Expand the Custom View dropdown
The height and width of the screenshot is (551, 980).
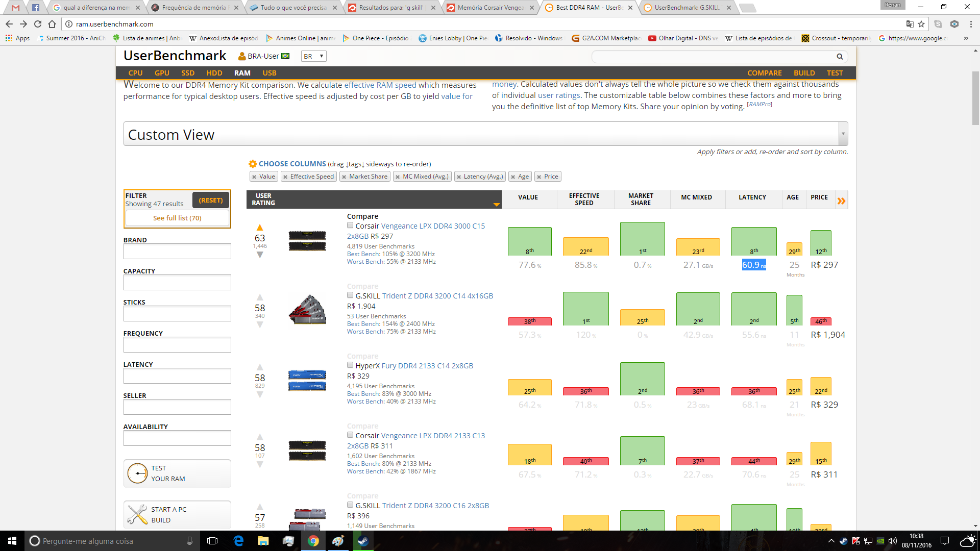pyautogui.click(x=843, y=134)
